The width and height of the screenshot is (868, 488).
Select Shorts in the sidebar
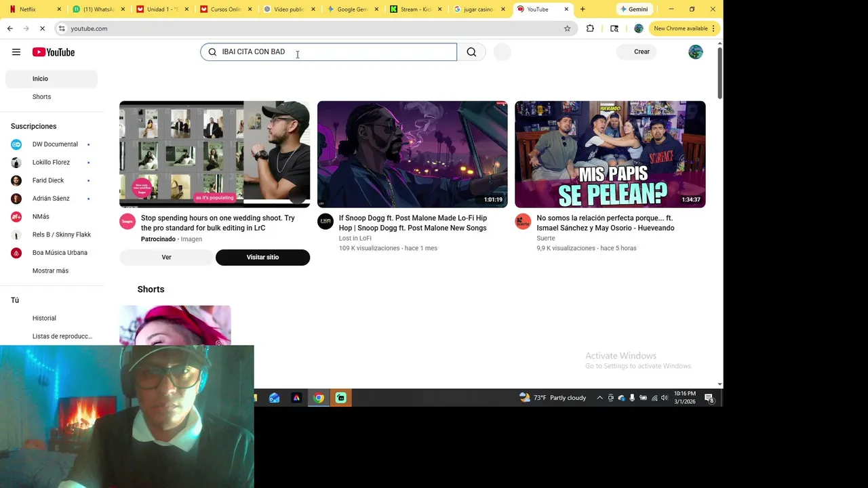pyautogui.click(x=52, y=97)
